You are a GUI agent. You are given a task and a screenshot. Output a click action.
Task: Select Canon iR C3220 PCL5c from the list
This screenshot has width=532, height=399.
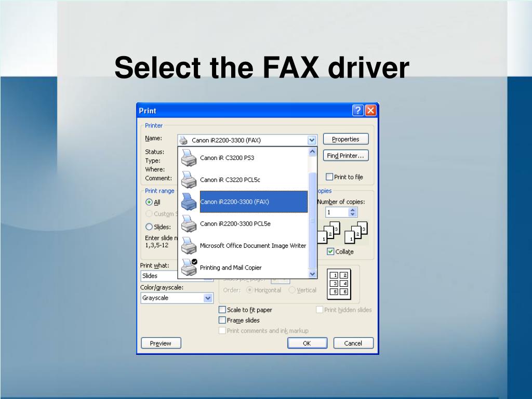coord(244,180)
